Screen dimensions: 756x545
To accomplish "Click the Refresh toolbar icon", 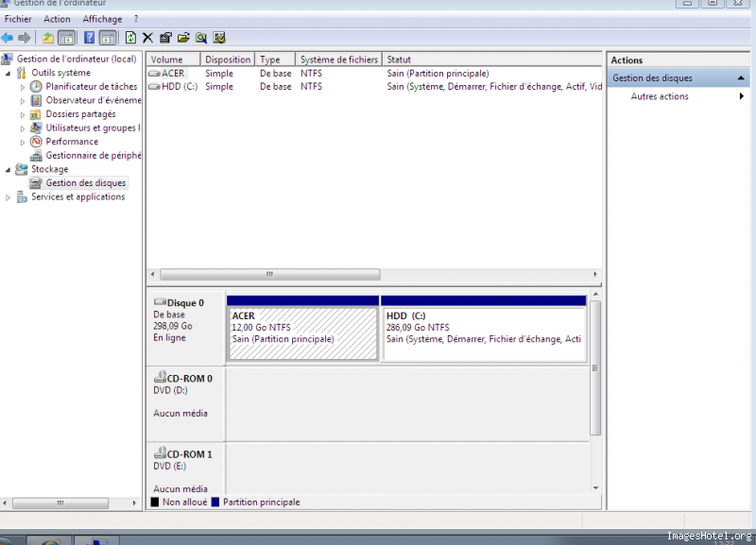I will (130, 38).
